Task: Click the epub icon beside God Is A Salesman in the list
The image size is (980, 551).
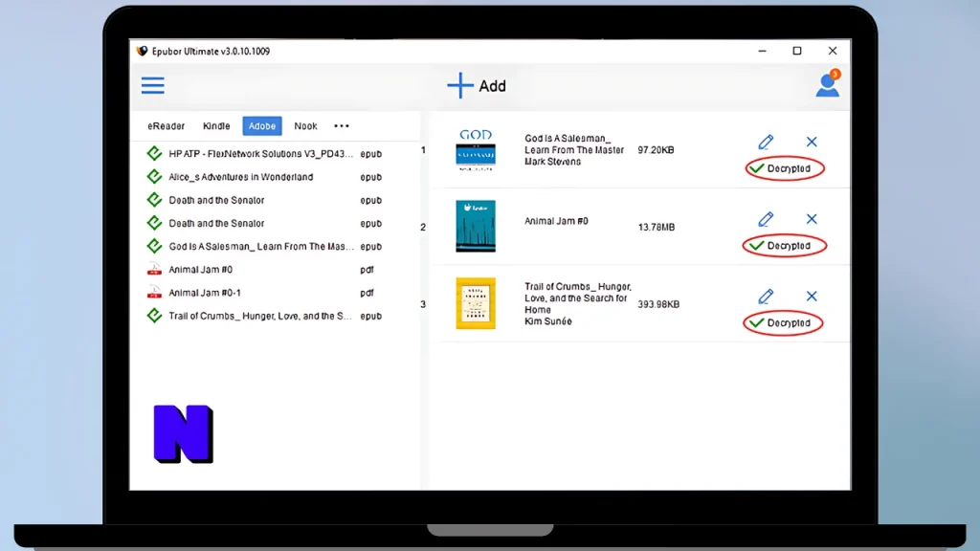Action: (154, 246)
